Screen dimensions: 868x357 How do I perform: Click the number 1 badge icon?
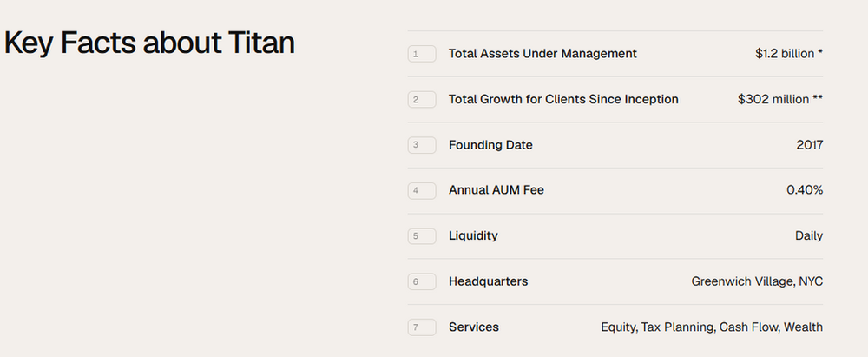pyautogui.click(x=422, y=54)
